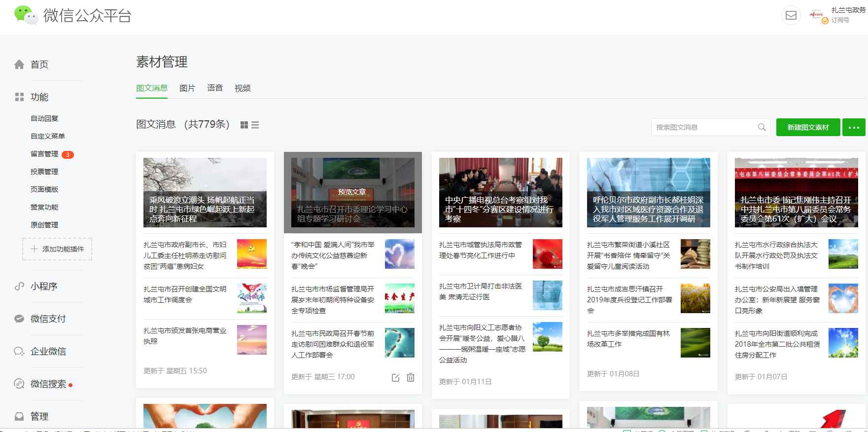Click the red flower thumbnail for 城管执法局 article

click(548, 254)
